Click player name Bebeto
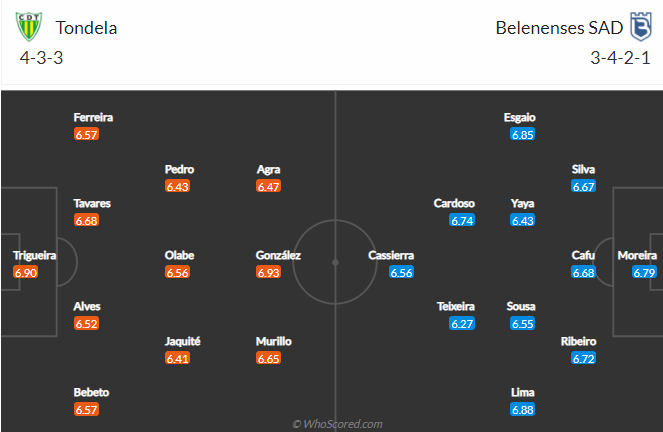Viewport: 663px width, 432px height. pyautogui.click(x=91, y=392)
